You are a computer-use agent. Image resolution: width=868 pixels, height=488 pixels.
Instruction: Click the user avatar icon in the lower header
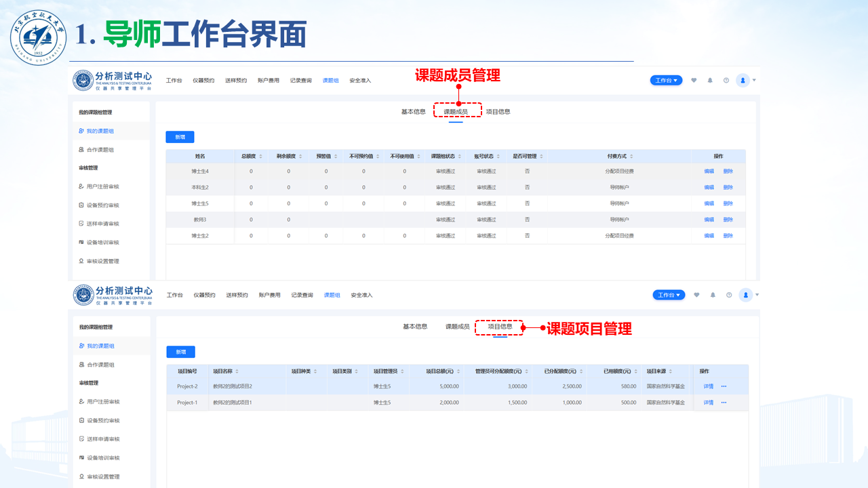pos(746,295)
